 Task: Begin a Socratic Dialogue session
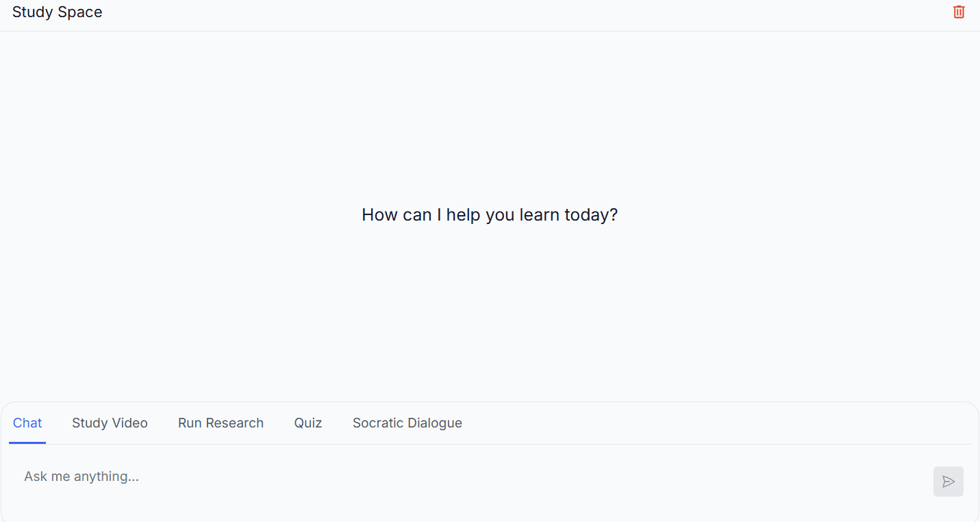point(407,423)
